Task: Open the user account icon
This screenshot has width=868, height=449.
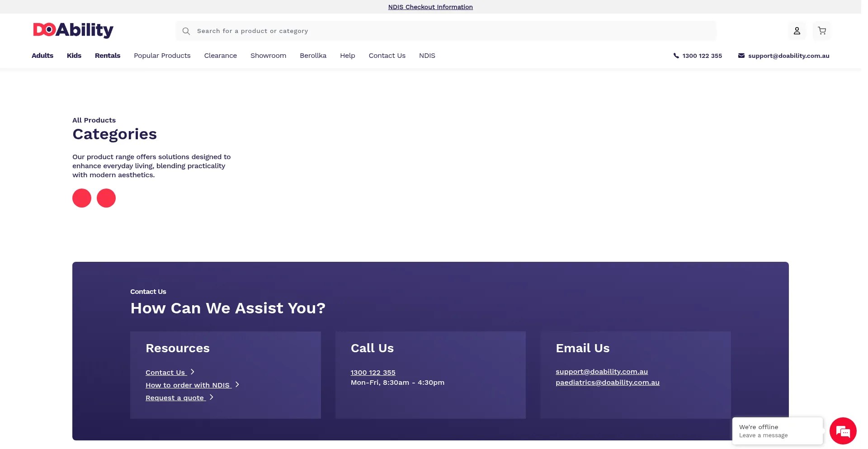Action: pos(797,31)
